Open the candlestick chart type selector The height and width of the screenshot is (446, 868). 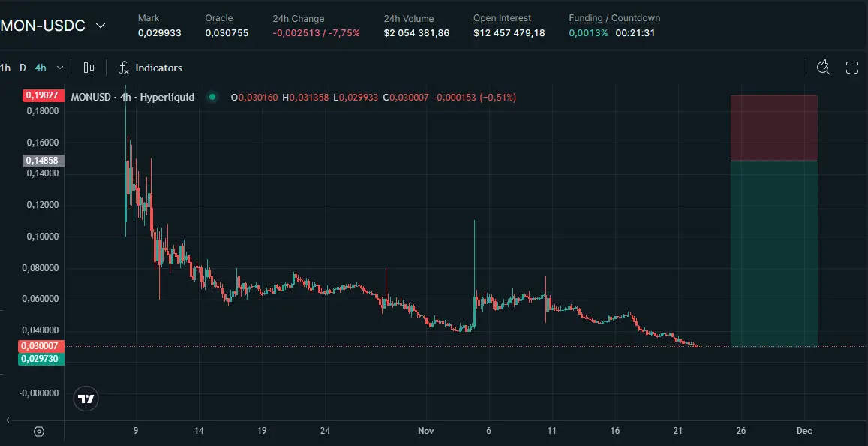89,68
